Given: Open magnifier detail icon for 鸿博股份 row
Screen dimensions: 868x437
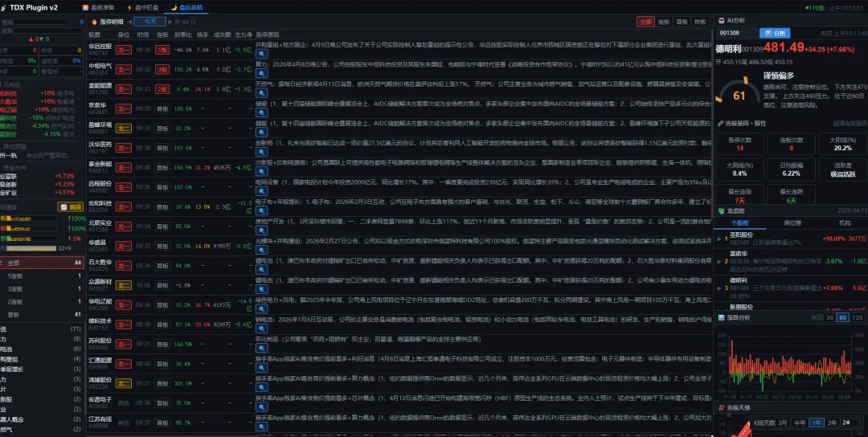Looking at the screenshot, I should 261,387.
